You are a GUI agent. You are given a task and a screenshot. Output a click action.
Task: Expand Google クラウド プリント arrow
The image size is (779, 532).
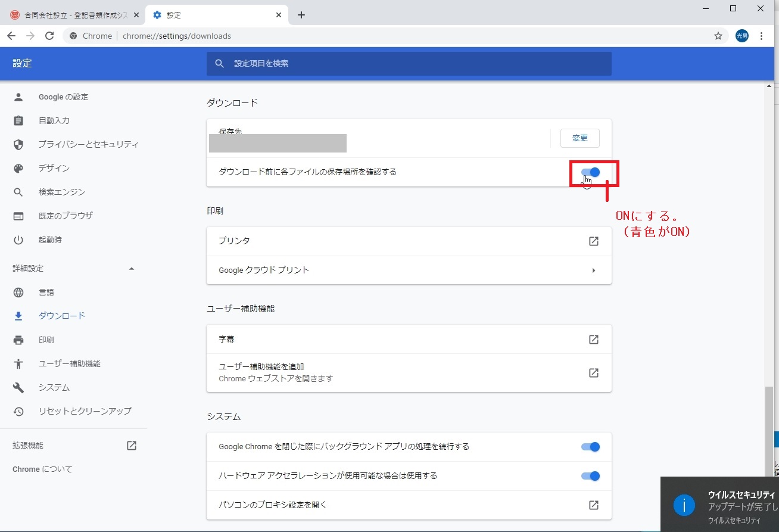click(593, 270)
